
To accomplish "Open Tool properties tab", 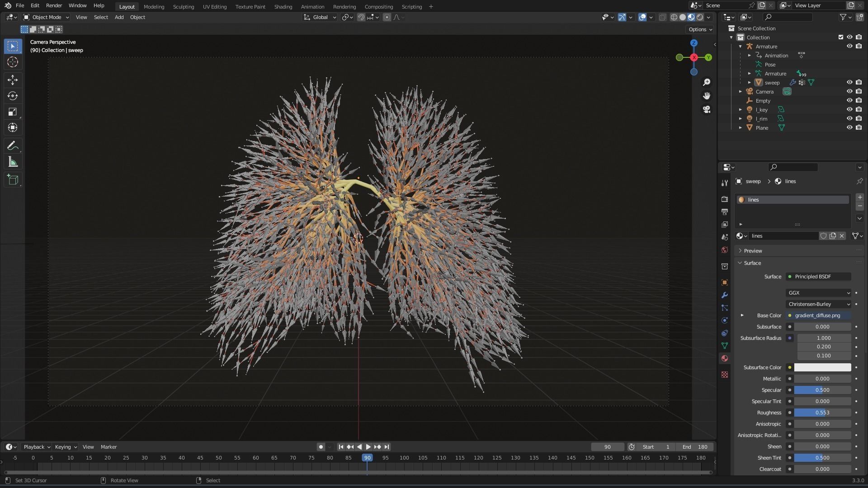I will (725, 183).
